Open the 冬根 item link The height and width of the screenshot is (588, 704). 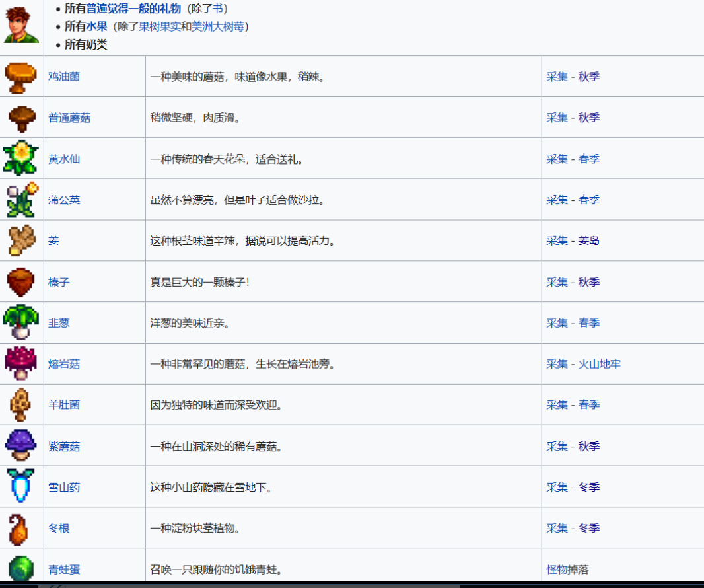(59, 529)
